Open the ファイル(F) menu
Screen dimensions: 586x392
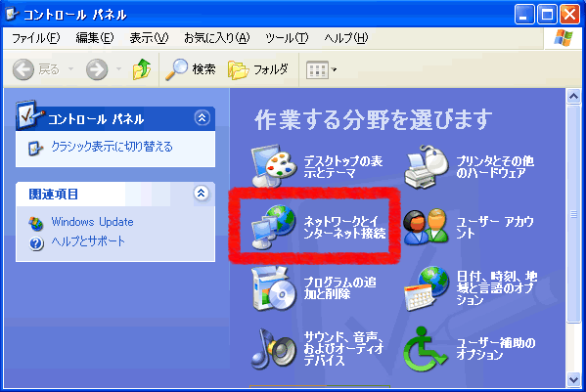click(x=35, y=38)
